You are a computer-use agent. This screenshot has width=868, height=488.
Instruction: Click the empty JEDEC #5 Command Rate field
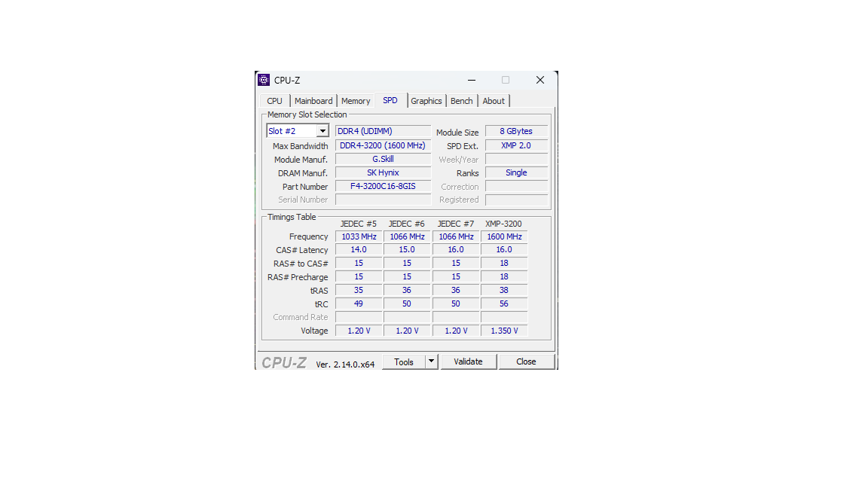point(359,317)
